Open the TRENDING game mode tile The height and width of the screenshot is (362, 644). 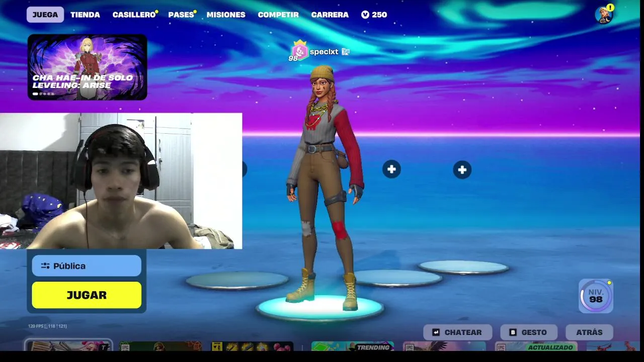[352, 346]
